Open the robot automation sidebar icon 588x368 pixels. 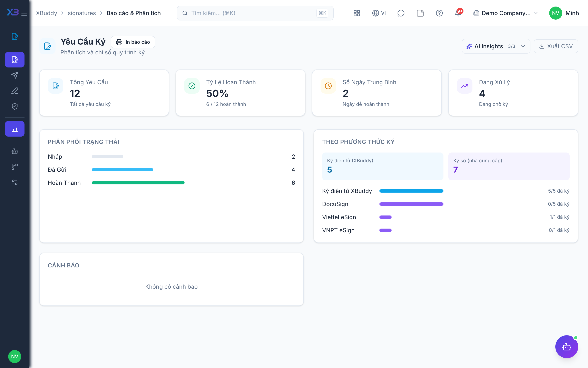click(14, 151)
